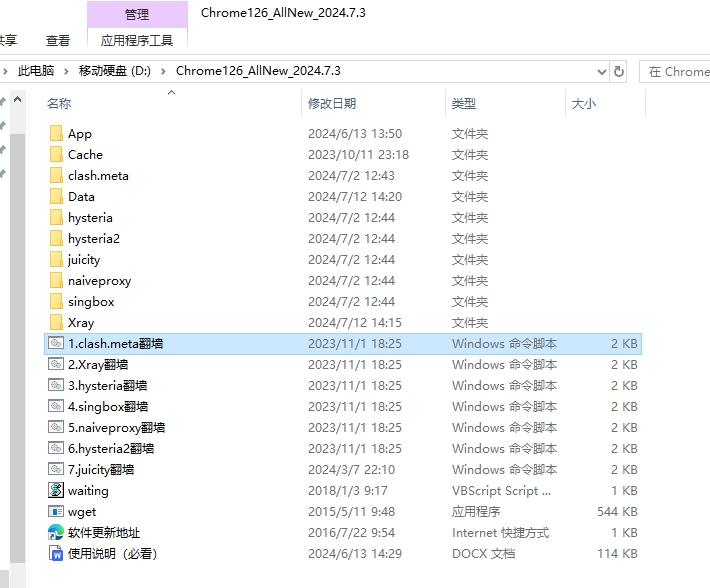Select the hysteria2 folder icon
Viewport: 710px width, 588px height.
click(x=56, y=239)
